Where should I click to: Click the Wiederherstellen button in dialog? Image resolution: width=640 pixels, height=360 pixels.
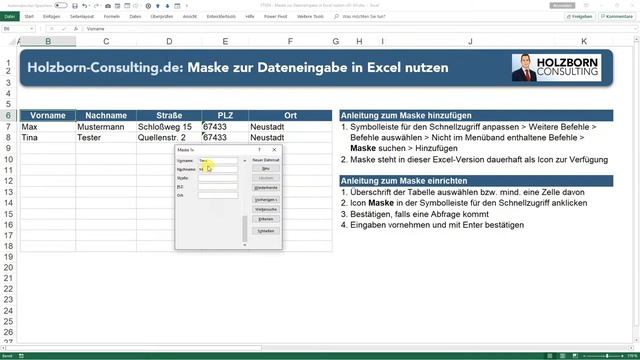click(x=266, y=188)
